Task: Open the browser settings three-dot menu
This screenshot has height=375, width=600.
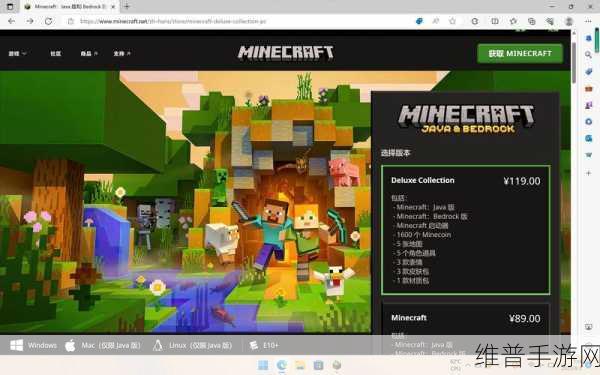Action: pos(589,21)
